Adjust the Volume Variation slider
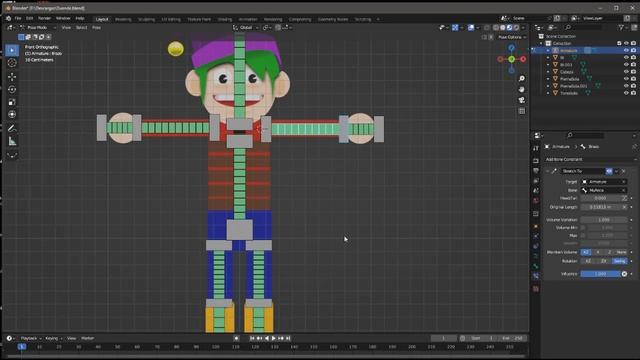Screen dimensions: 640x360 [x=604, y=220]
